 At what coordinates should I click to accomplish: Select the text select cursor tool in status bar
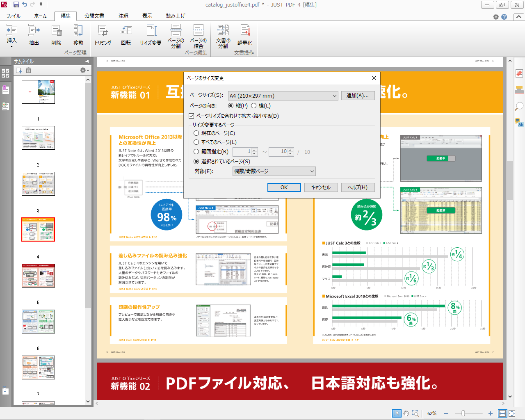pyautogui.click(x=396, y=413)
